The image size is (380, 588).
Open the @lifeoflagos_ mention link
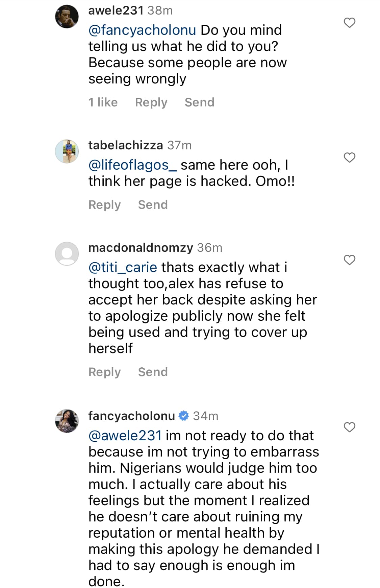click(x=132, y=165)
